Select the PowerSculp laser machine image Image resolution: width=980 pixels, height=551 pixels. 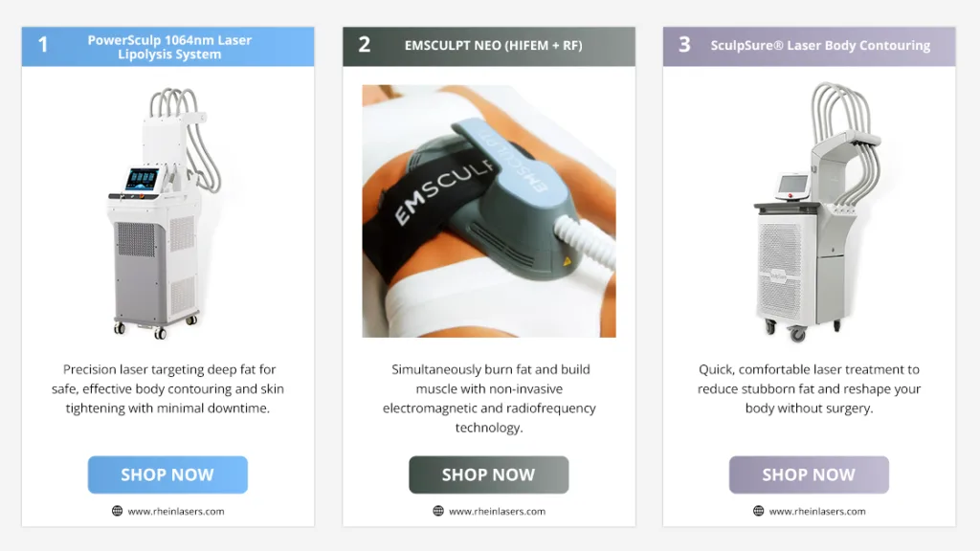165,210
